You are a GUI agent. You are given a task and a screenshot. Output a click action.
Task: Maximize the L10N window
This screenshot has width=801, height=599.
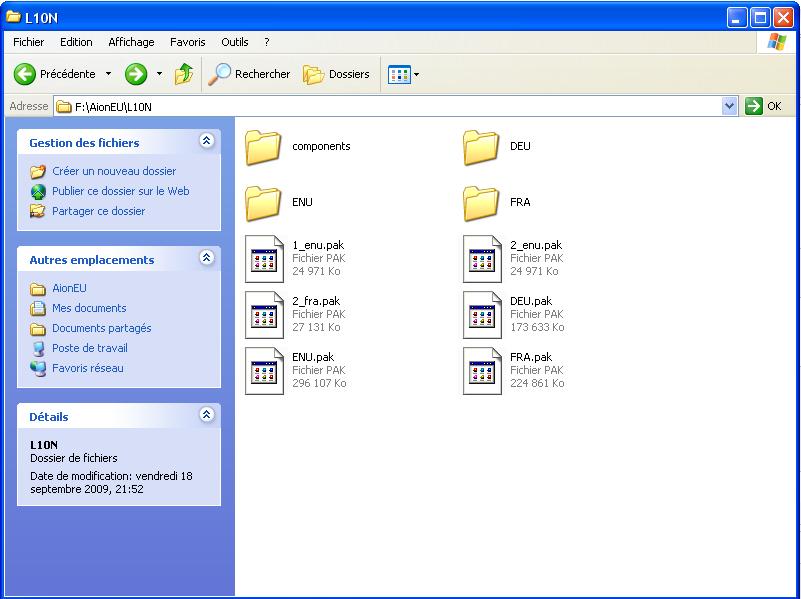point(760,17)
